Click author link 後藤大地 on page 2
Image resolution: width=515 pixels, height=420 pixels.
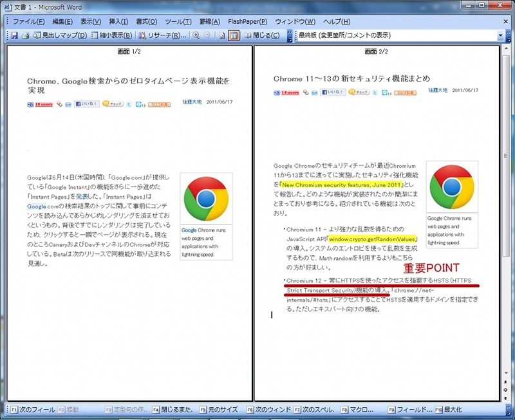(438, 90)
